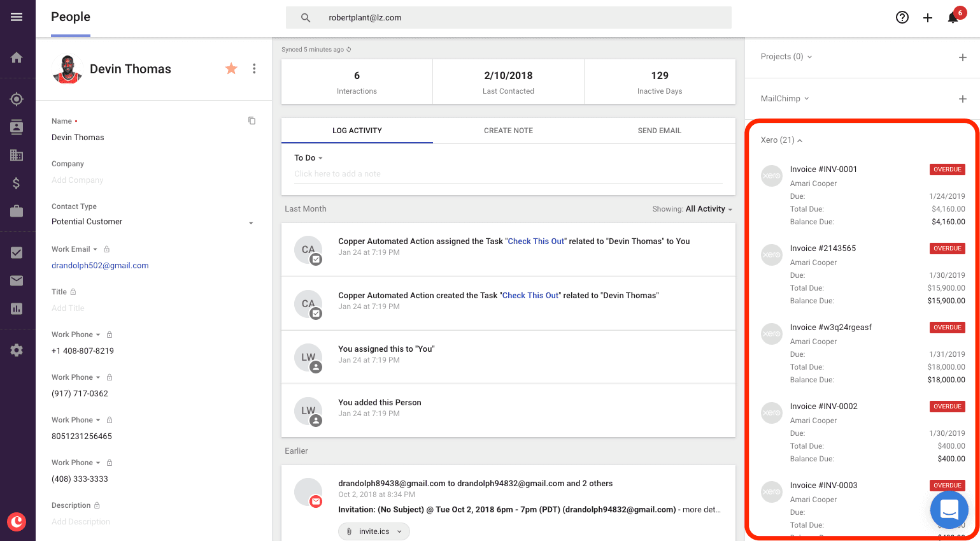Click phone number (917) 717-0362
Image resolution: width=980 pixels, height=541 pixels.
click(80, 394)
